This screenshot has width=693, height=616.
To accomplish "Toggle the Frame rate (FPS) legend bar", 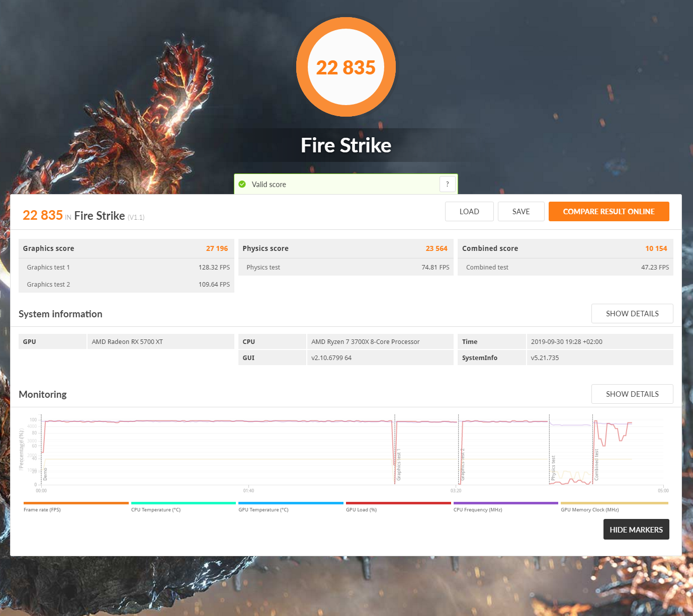I will coord(76,503).
